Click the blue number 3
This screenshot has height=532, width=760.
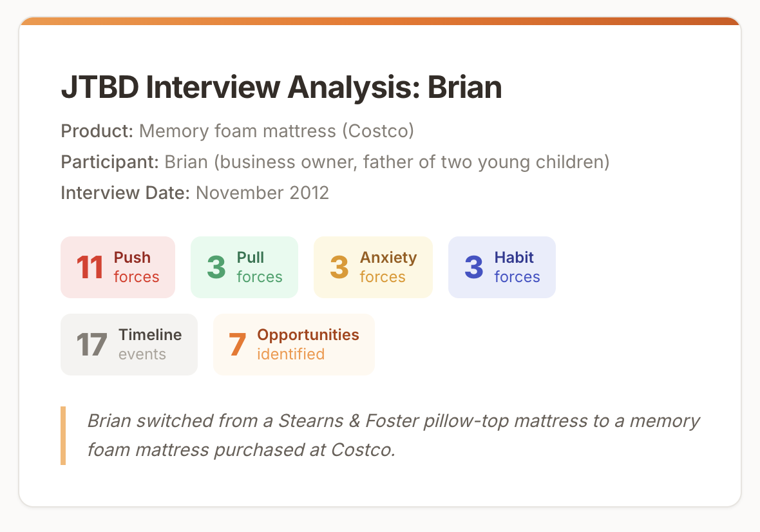point(474,267)
